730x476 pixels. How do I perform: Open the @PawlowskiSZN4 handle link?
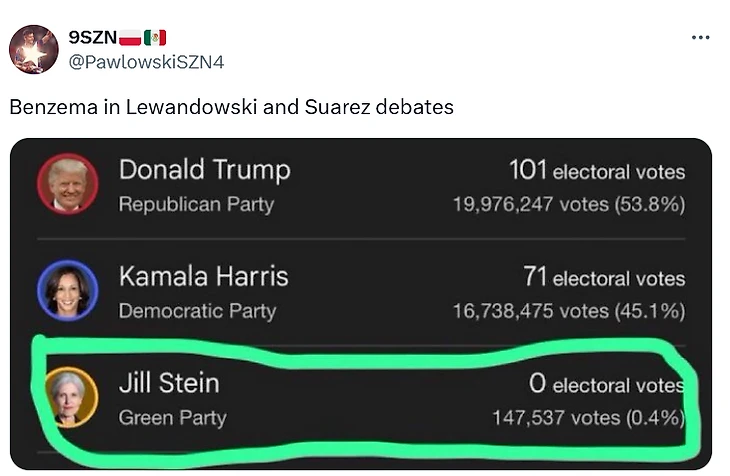tap(146, 62)
